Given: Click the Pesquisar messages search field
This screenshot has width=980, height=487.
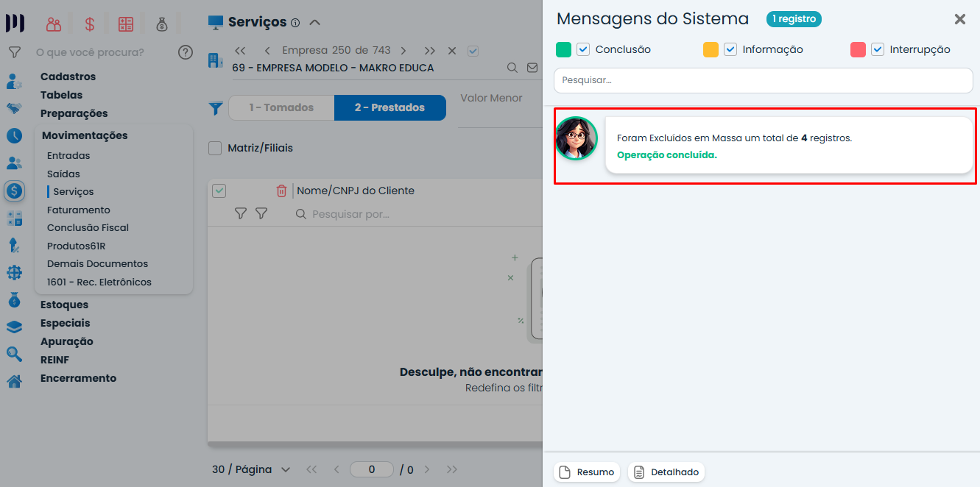Looking at the screenshot, I should pos(763,80).
